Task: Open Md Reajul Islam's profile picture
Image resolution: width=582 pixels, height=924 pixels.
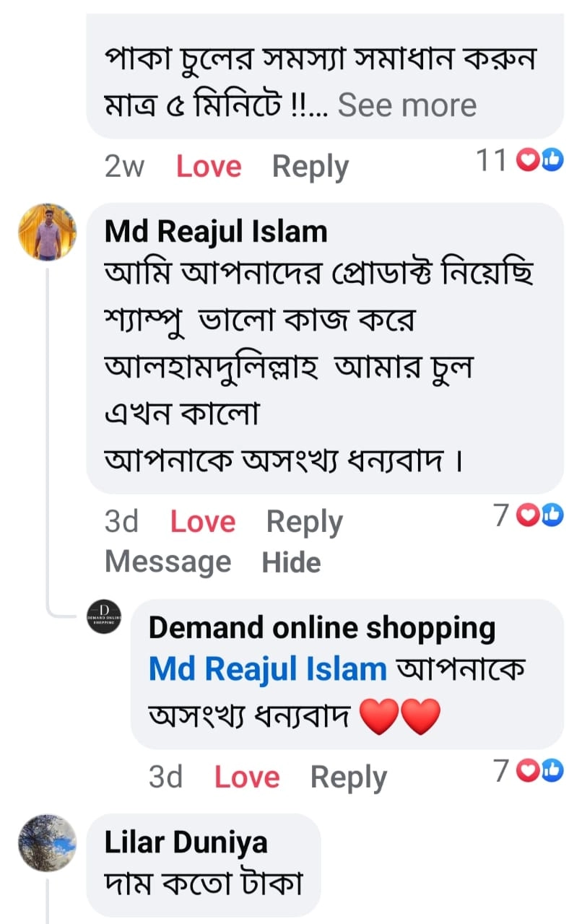Action: (x=47, y=232)
